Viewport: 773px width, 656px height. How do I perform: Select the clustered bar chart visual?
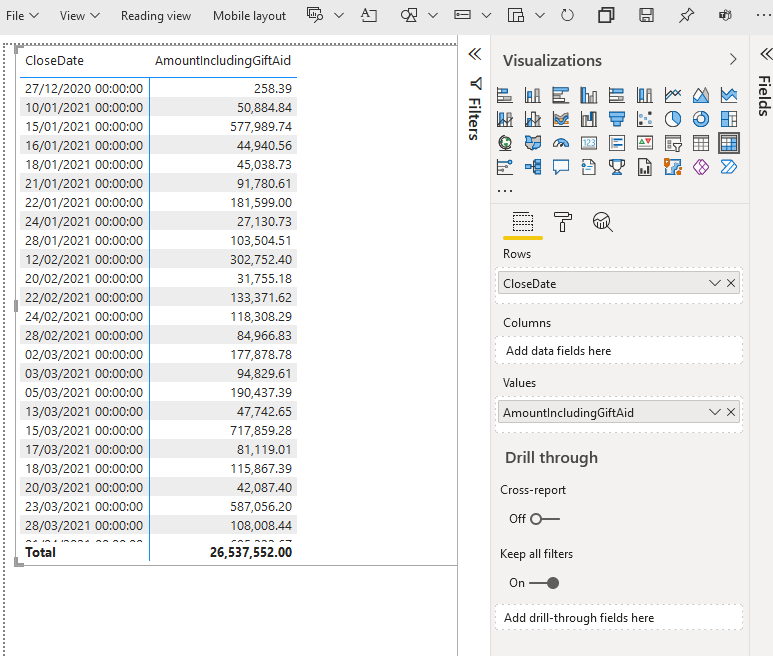[561, 95]
